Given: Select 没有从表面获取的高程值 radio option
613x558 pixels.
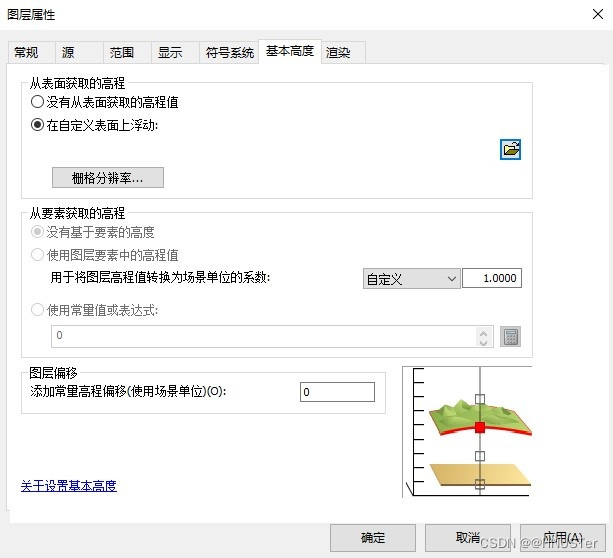Looking at the screenshot, I should pos(104,102).
